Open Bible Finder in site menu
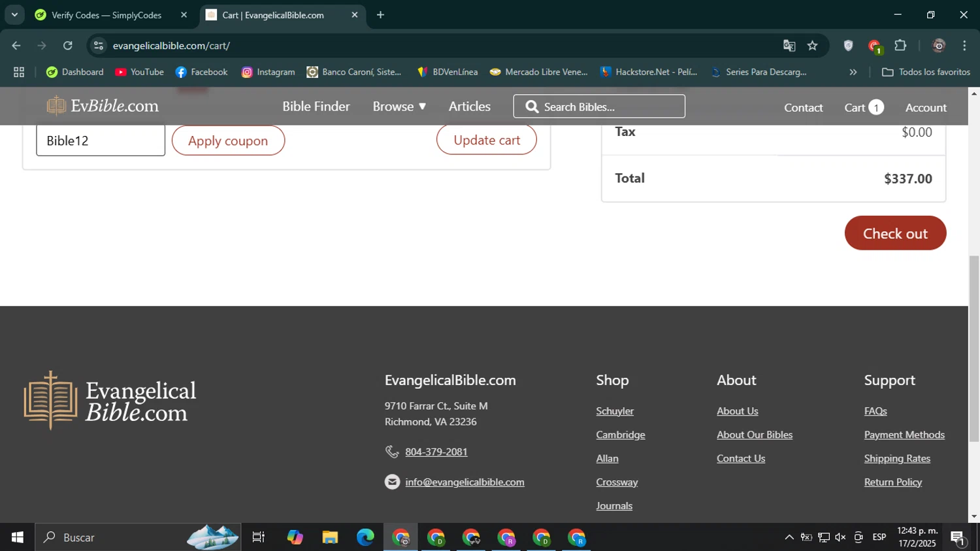 pos(316,107)
